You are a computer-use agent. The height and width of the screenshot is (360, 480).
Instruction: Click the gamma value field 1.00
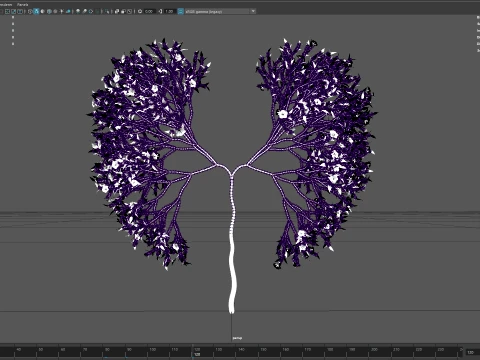click(x=170, y=11)
